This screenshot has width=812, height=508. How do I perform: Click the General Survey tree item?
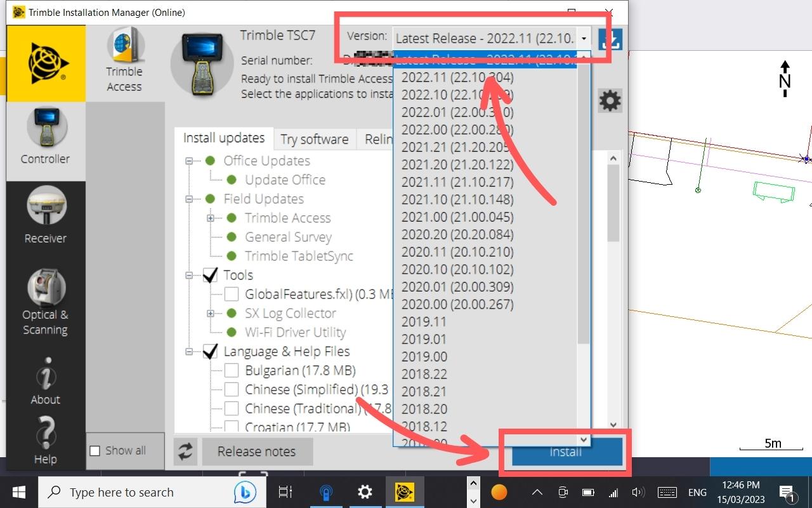pos(288,237)
